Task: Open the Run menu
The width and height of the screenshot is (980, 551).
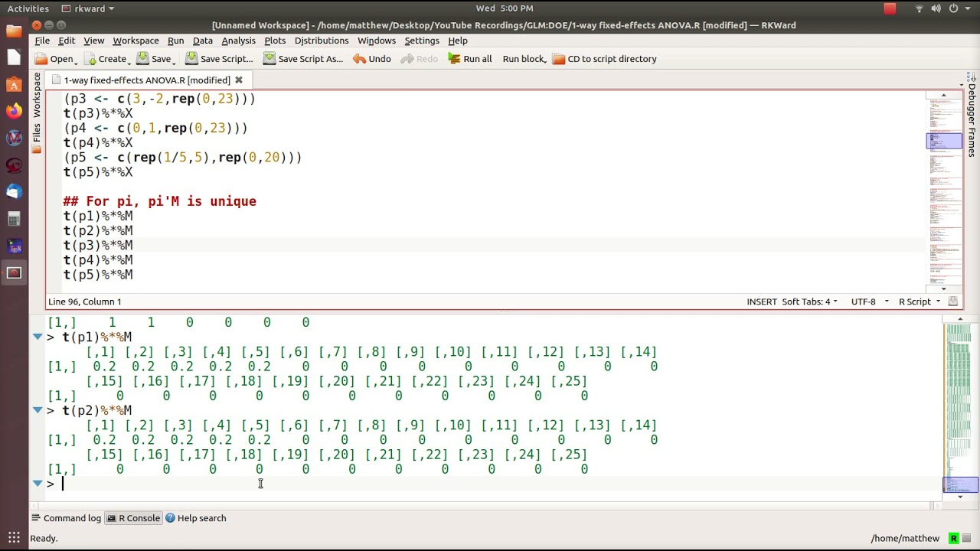Action: pos(175,41)
